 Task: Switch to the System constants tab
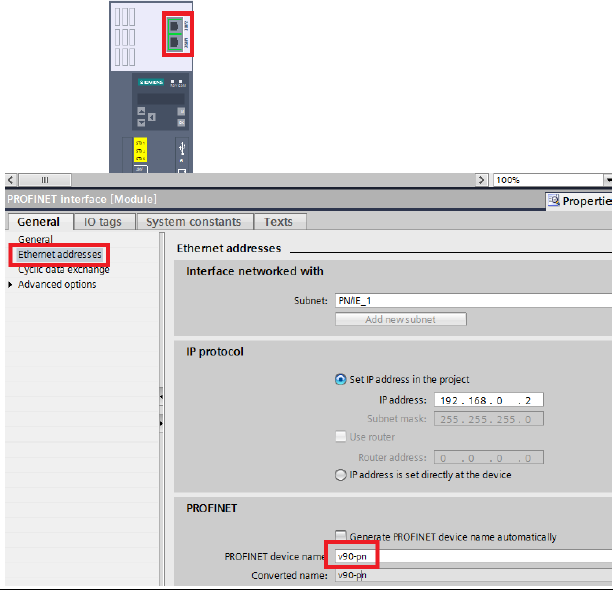[193, 222]
